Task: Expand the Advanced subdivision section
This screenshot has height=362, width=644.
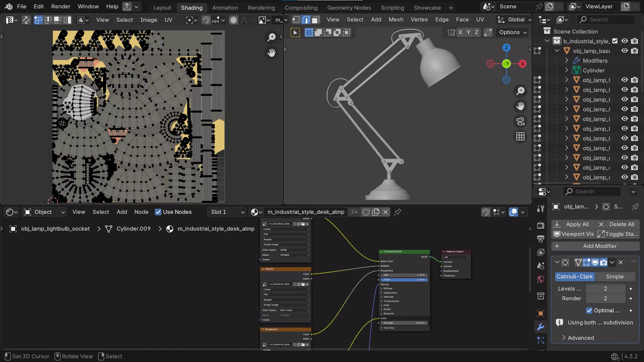Action: [581, 338]
